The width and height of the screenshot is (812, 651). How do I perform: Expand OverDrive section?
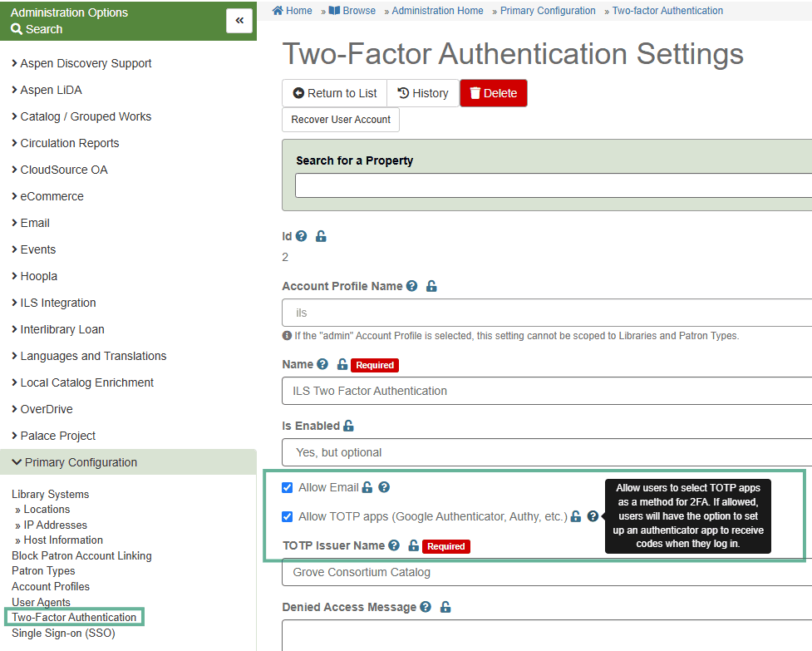pos(42,409)
